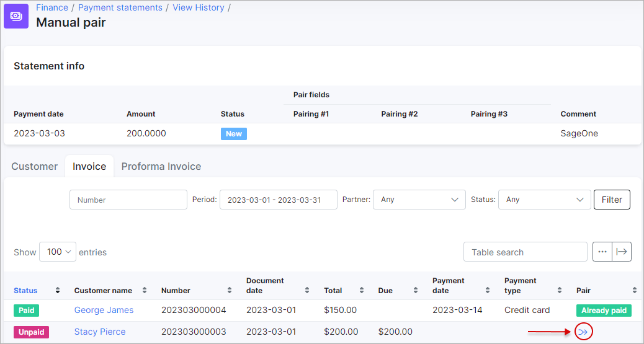
Task: Click the Finance module icon
Action: coord(16,16)
